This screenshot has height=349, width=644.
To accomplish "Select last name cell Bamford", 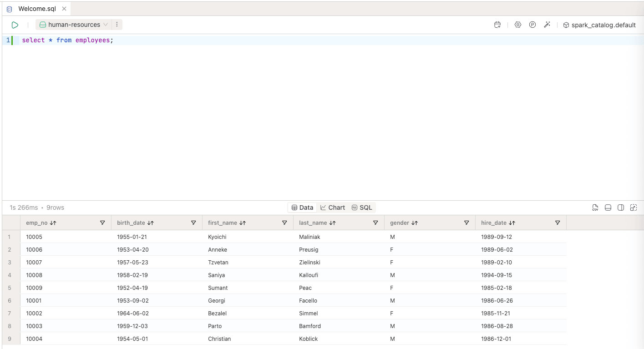I will point(339,326).
